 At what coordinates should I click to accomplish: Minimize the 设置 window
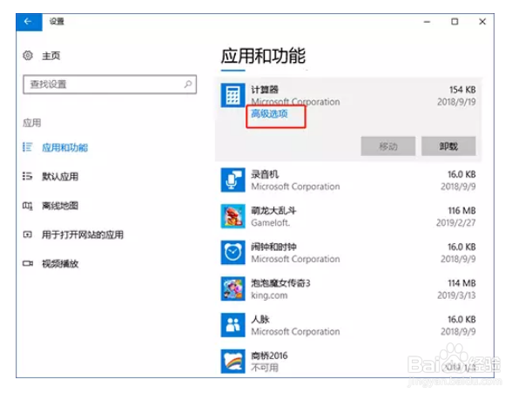click(x=428, y=22)
